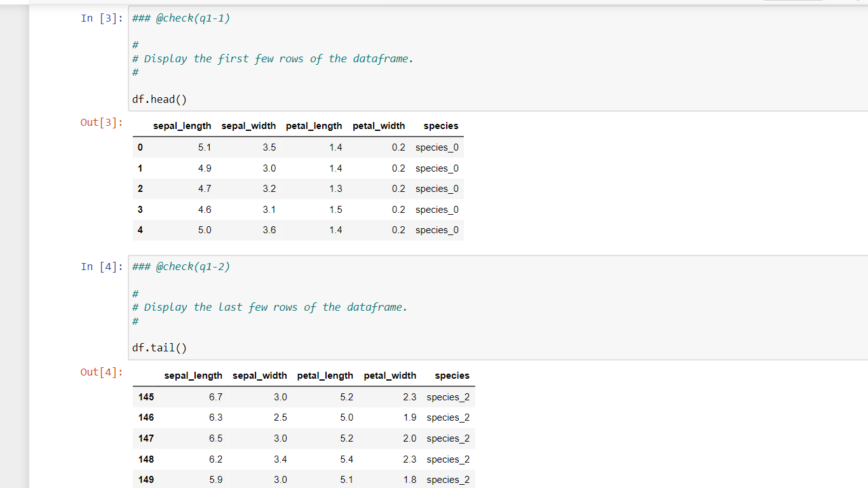The height and width of the screenshot is (488, 868).
Task: Click the sepal_width header in the tail table
Action: pos(259,376)
